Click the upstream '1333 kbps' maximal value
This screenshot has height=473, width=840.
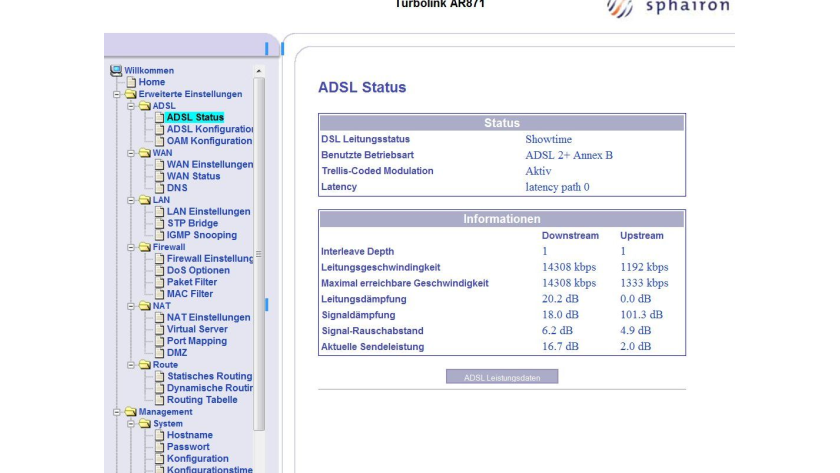(x=644, y=283)
